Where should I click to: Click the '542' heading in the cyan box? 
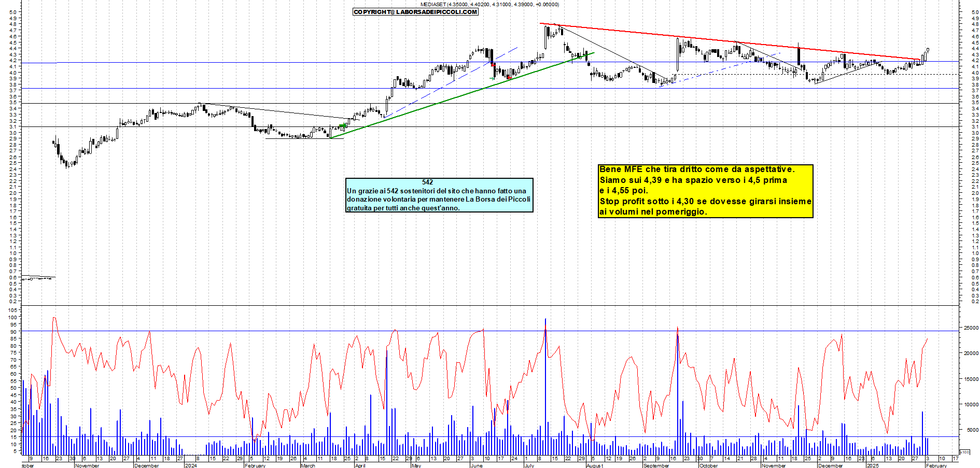click(x=427, y=182)
